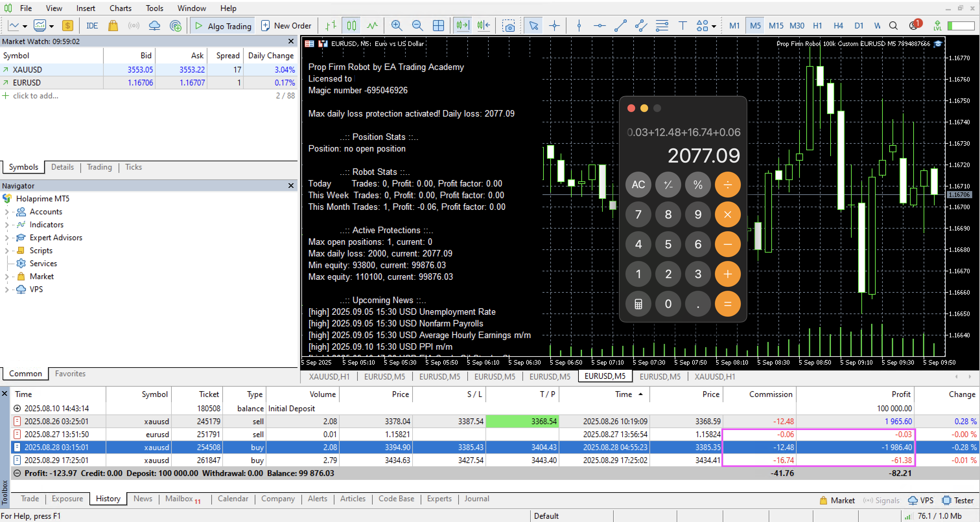Open Tester from toolbox bottom bar
This screenshot has width=980, height=522.
pyautogui.click(x=958, y=500)
